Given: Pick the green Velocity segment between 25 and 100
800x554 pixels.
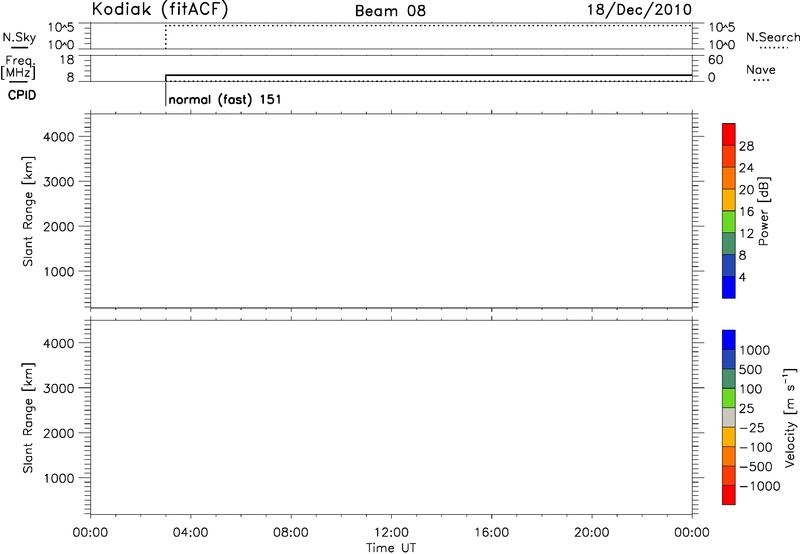Looking at the screenshot, I should (729, 398).
